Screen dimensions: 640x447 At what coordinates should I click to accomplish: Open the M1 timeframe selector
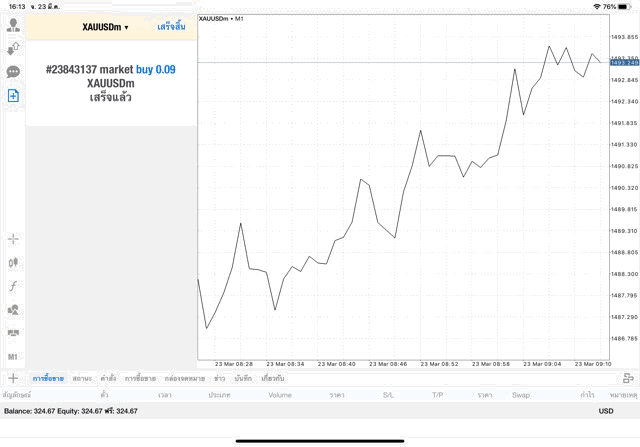(x=14, y=357)
